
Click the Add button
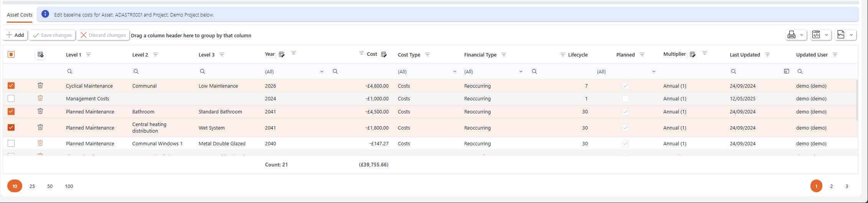click(x=15, y=35)
